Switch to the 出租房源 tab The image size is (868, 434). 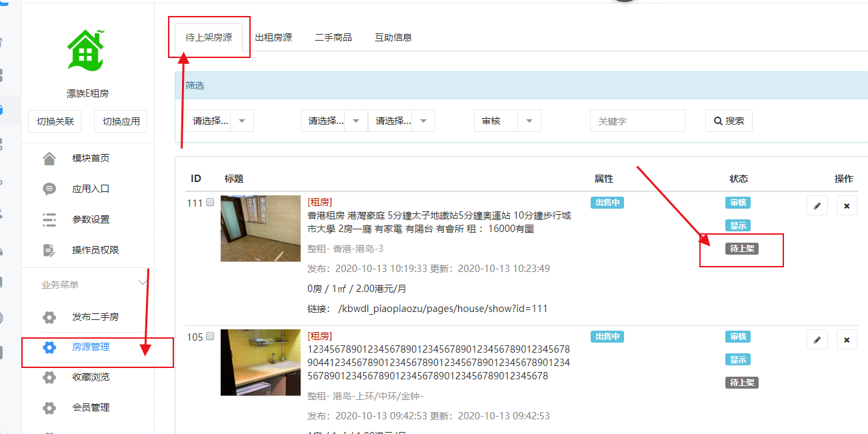[273, 37]
